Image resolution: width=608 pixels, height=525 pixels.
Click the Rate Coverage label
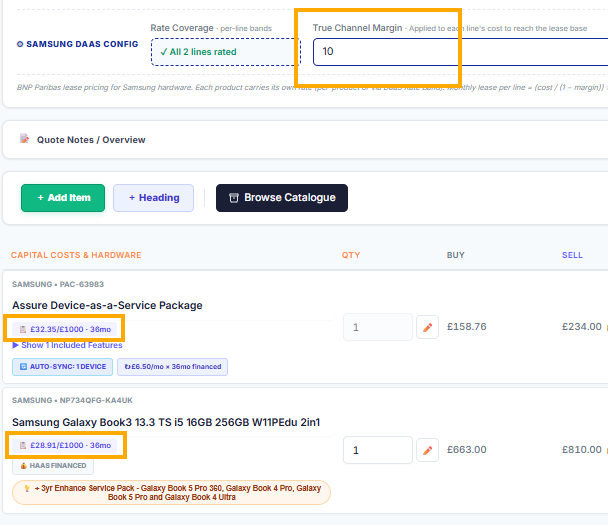pyautogui.click(x=182, y=28)
